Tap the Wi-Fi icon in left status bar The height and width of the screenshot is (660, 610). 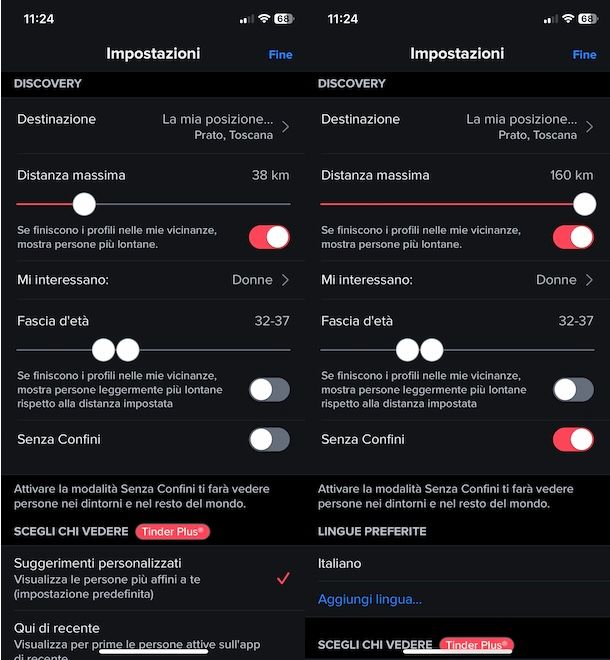pos(264,19)
